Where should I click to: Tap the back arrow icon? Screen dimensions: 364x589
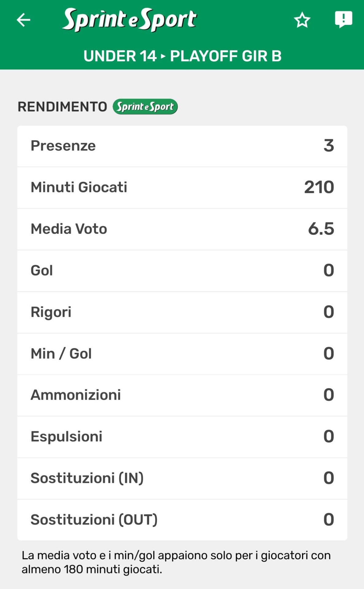[24, 20]
